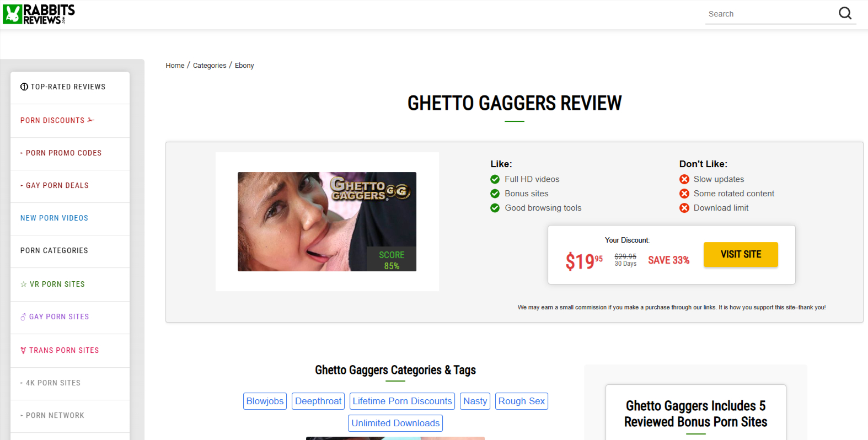Click the Score 85% badge
This screenshot has width=868, height=440.
(x=392, y=260)
